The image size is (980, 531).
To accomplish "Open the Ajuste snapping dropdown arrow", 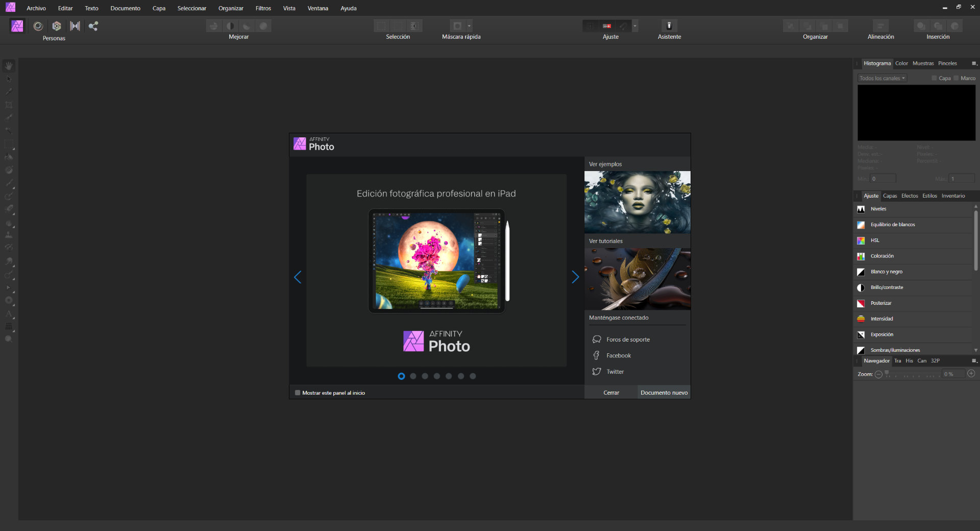I will (x=635, y=26).
